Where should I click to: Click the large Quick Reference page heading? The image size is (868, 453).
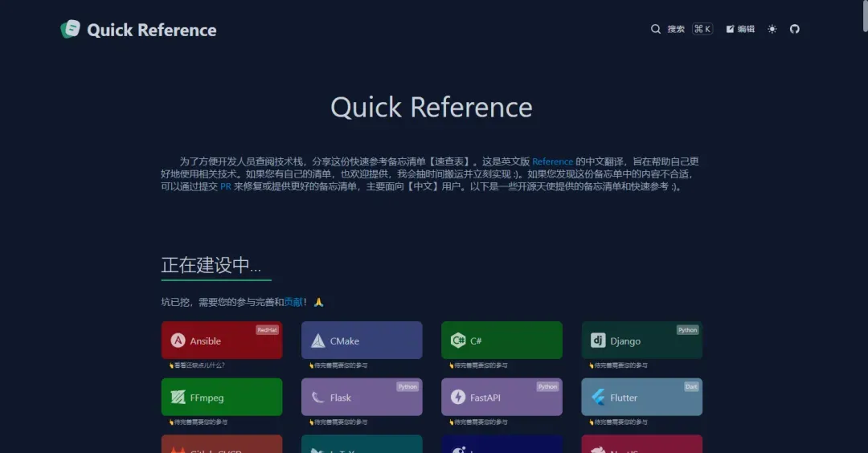[x=432, y=108]
